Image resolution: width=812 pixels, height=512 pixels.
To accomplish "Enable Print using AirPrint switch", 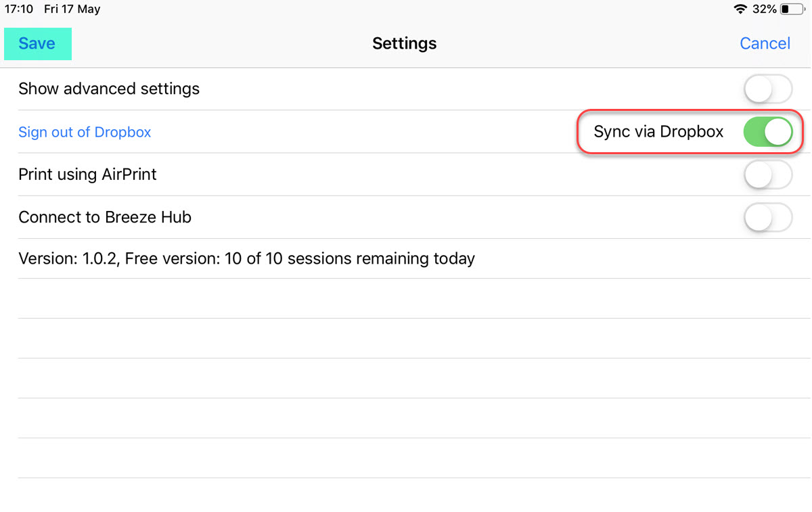I will pyautogui.click(x=767, y=174).
